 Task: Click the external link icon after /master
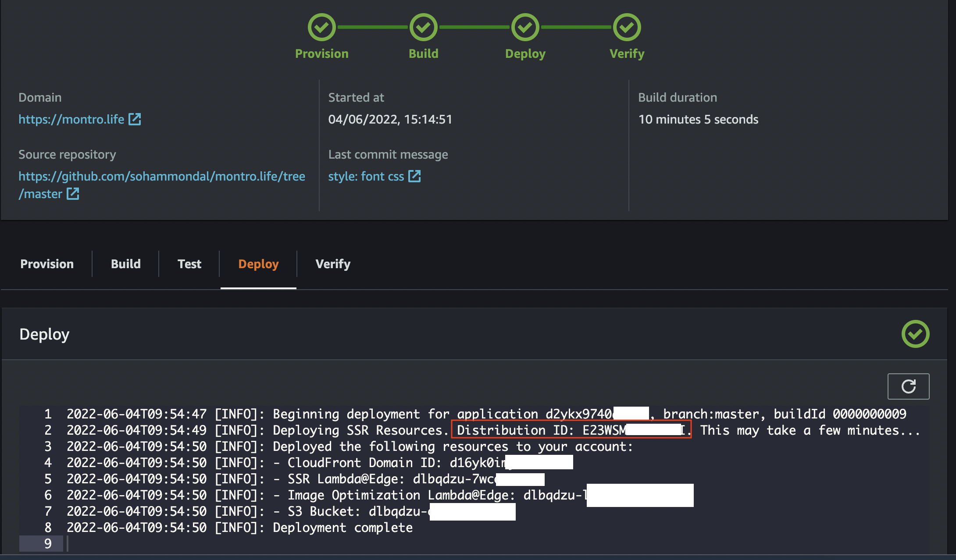pyautogui.click(x=73, y=194)
